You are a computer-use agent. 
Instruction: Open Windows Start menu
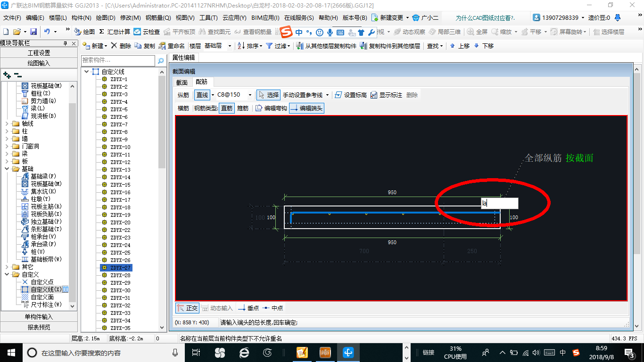(10, 352)
